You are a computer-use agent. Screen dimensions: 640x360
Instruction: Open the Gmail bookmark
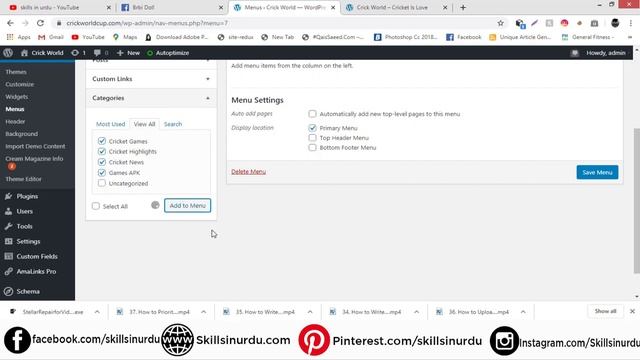point(51,37)
